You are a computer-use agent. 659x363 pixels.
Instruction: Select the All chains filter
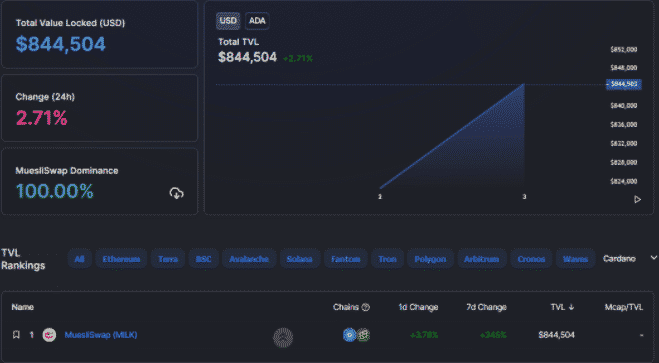click(x=79, y=259)
